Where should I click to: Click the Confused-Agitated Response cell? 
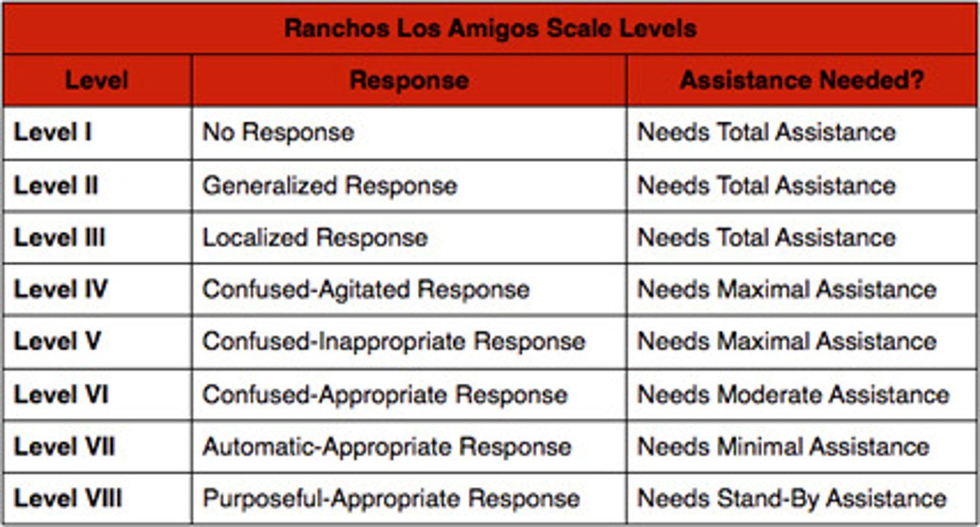point(366,289)
